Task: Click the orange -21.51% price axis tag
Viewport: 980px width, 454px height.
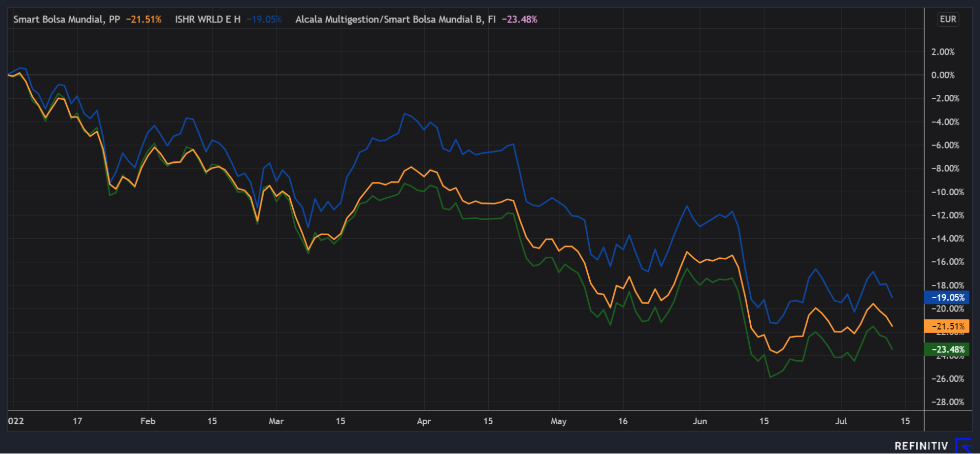Action: coord(947,326)
